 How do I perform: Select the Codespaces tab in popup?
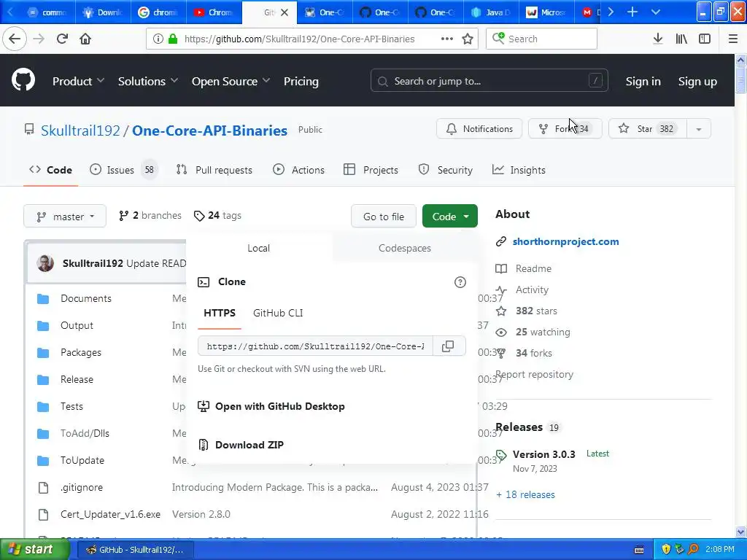(404, 248)
